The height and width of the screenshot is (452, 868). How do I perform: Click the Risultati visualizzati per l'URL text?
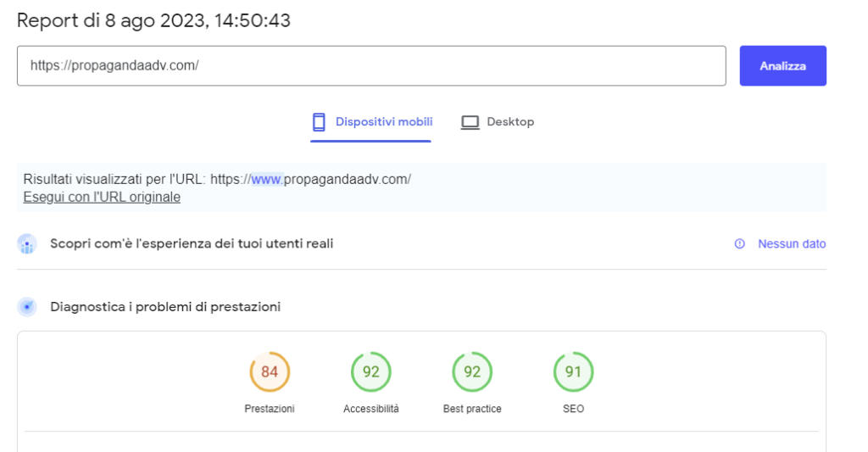[x=217, y=180]
